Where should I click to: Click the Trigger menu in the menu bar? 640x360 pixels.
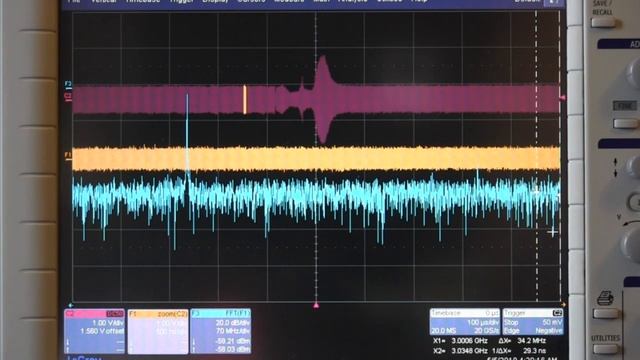tap(181, 1)
